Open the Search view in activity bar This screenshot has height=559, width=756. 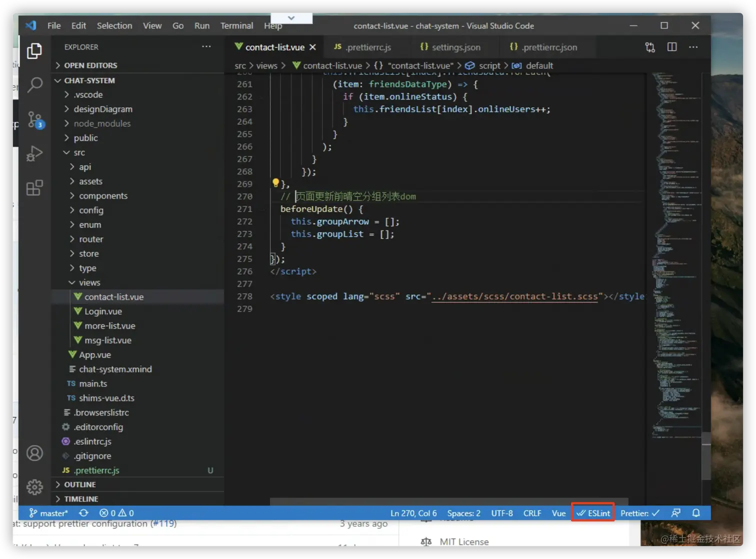point(34,85)
